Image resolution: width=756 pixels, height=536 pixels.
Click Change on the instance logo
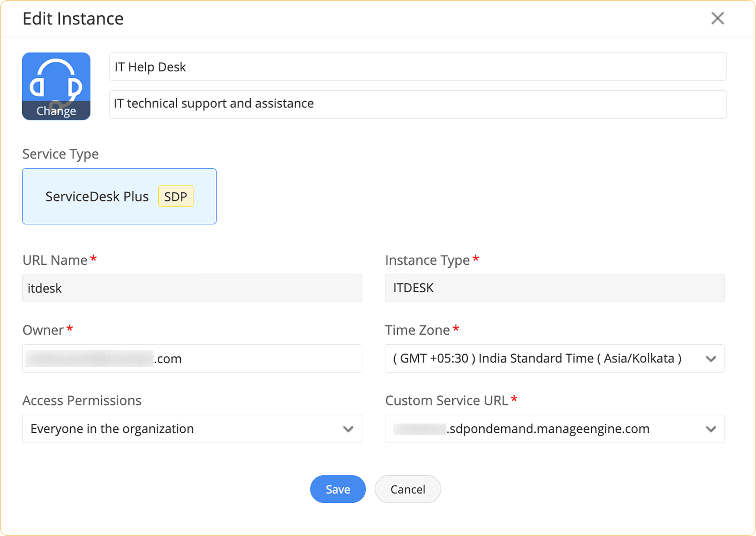(56, 111)
